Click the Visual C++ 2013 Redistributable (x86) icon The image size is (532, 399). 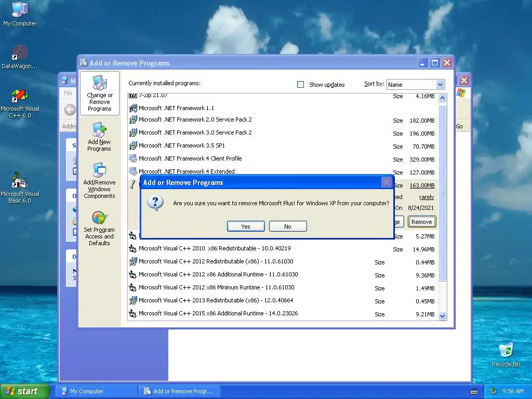coord(133,300)
